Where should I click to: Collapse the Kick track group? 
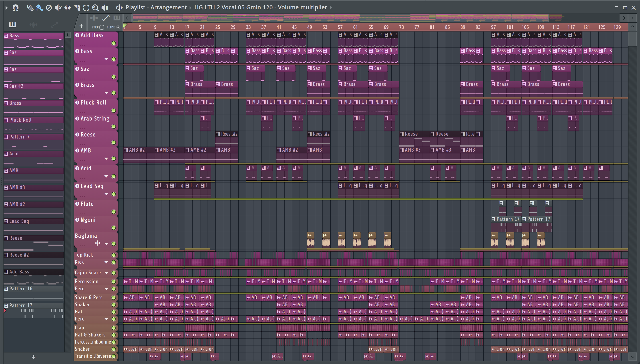pyautogui.click(x=106, y=262)
